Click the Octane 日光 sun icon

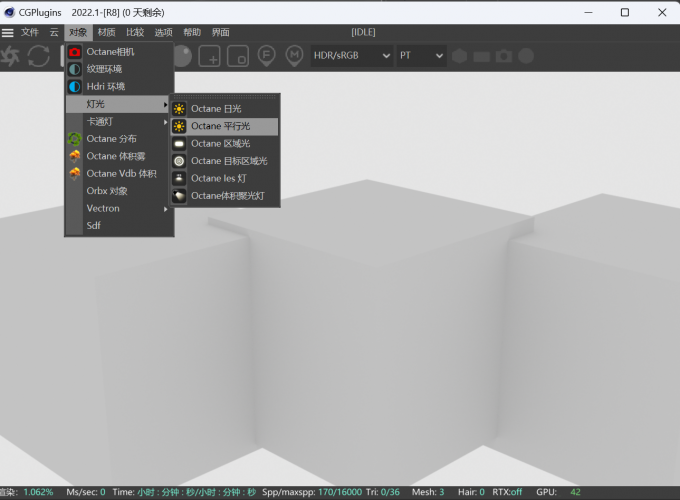[x=179, y=109]
